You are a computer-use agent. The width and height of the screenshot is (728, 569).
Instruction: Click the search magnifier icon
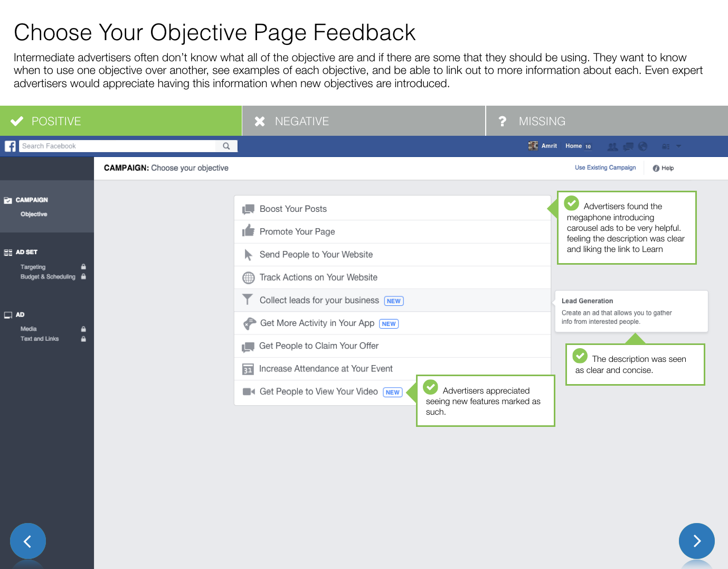tap(226, 146)
